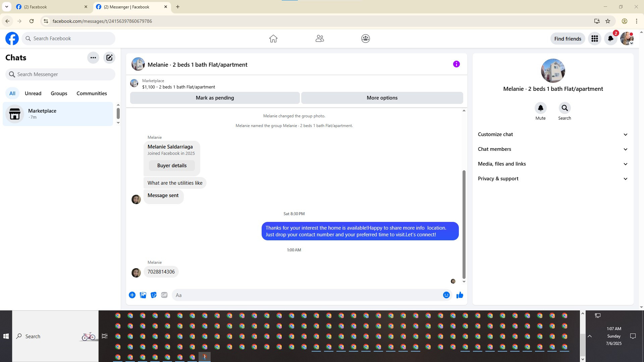Screen dimensions: 644x362
Task: Open the sticker chooser icon
Action: pyautogui.click(x=154, y=295)
